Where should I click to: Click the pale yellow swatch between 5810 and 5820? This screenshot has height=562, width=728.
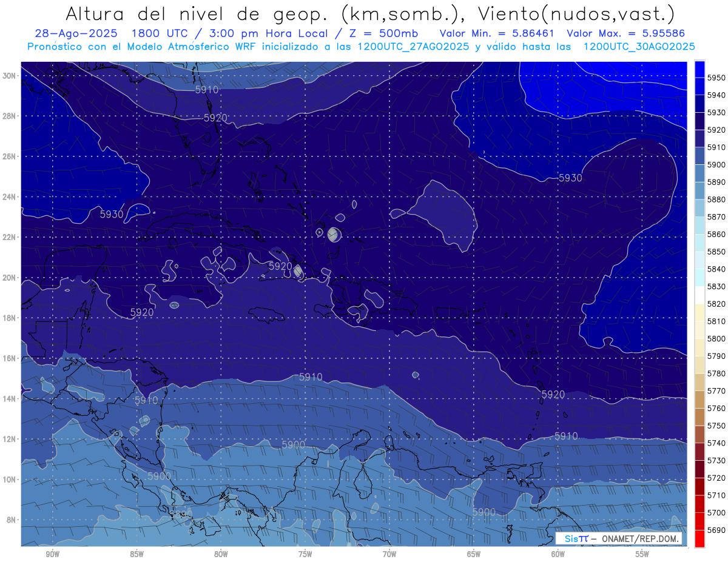[699, 312]
